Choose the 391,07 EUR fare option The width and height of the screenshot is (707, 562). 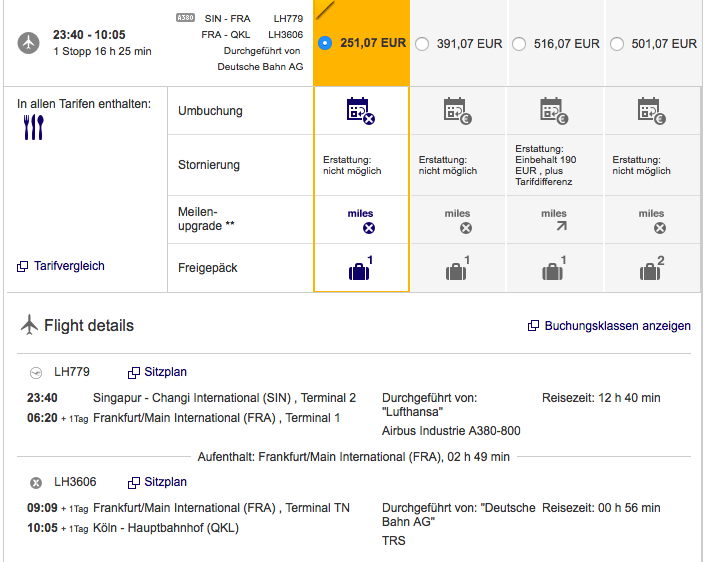tap(421, 44)
